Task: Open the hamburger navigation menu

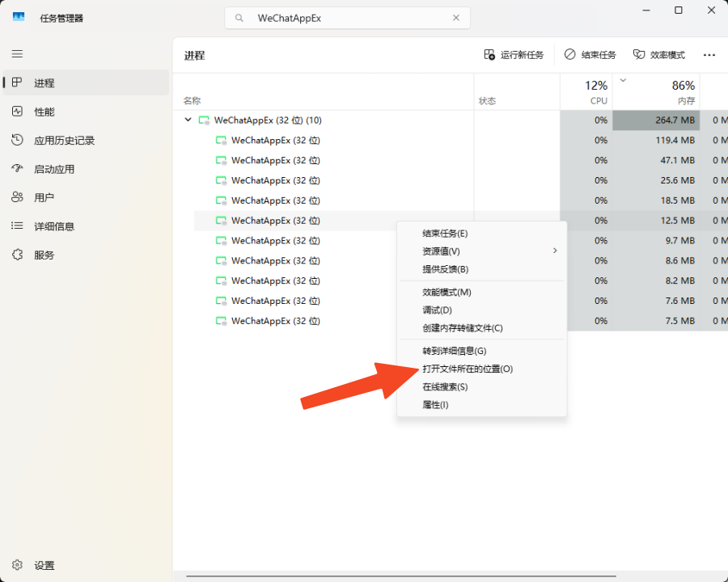Action: [17, 54]
